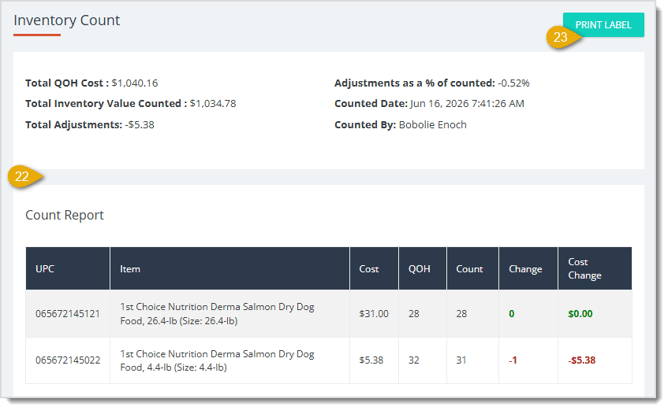
Task: Click the Counted Date Jun 16, 2026 value
Action: [467, 104]
